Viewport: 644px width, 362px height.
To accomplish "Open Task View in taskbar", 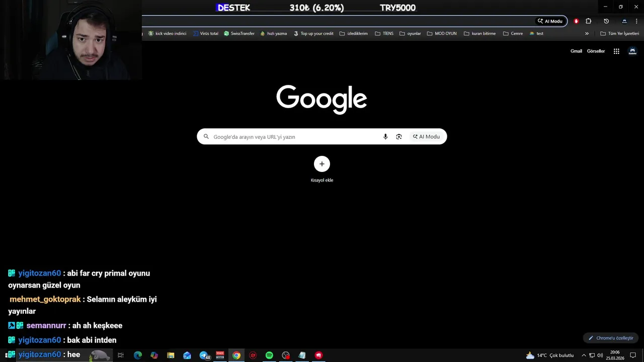I will 121,355.
